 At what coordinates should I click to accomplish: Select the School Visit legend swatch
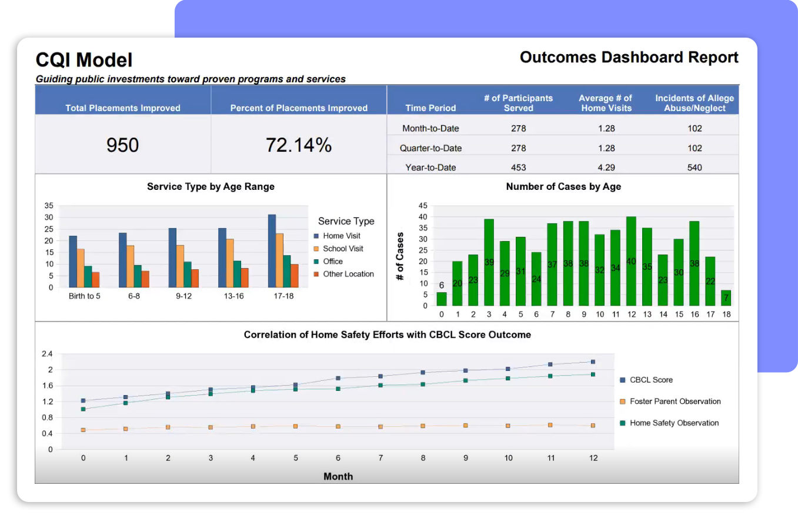(316, 249)
